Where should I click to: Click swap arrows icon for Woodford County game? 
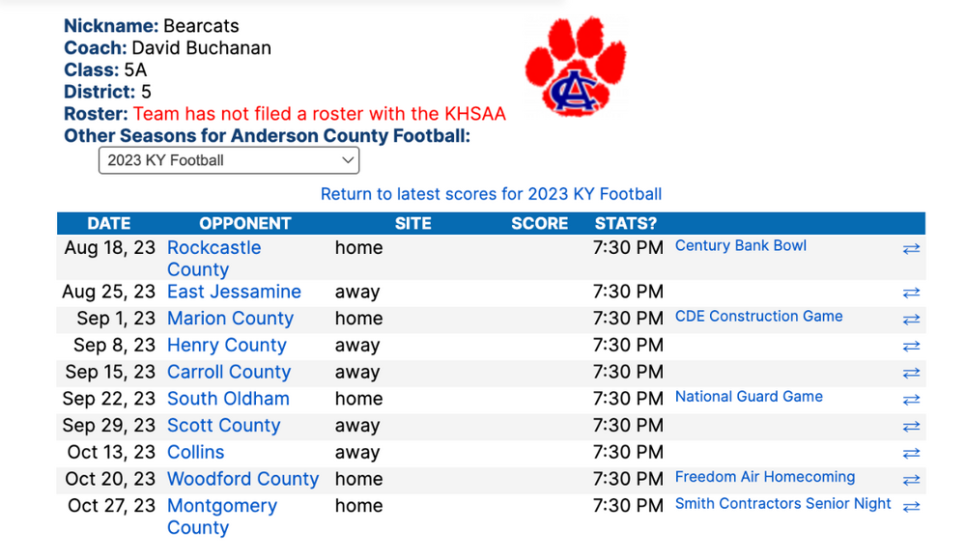tap(911, 480)
